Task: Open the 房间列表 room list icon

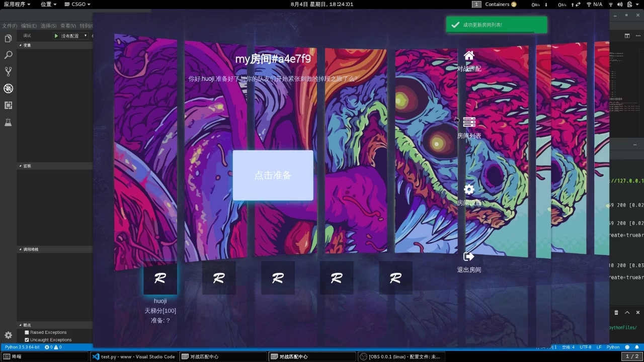Action: coord(469,122)
